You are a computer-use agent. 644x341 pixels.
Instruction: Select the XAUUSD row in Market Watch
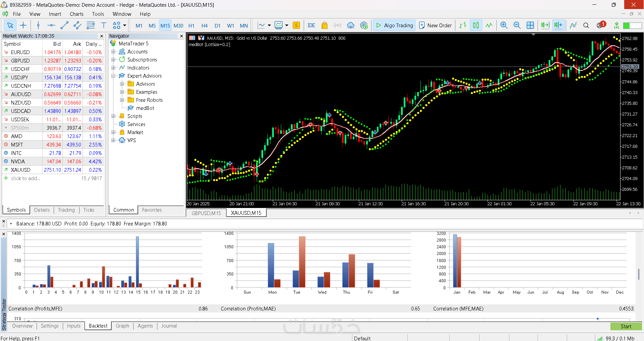(x=53, y=170)
